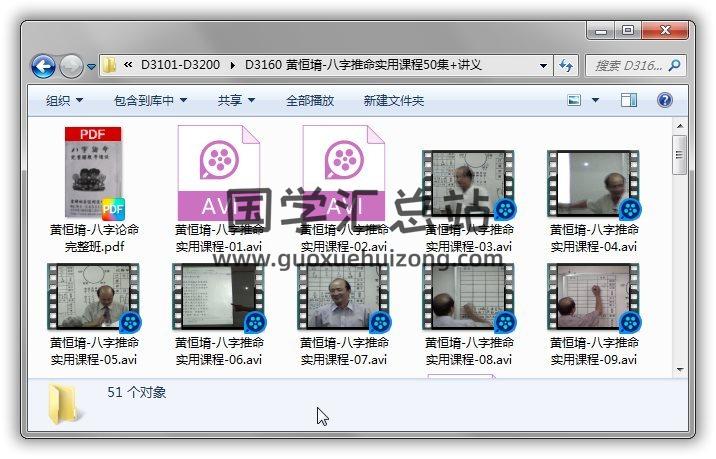Click the 实用课程-07.avi file name text
716x459 pixels.
click(x=344, y=359)
